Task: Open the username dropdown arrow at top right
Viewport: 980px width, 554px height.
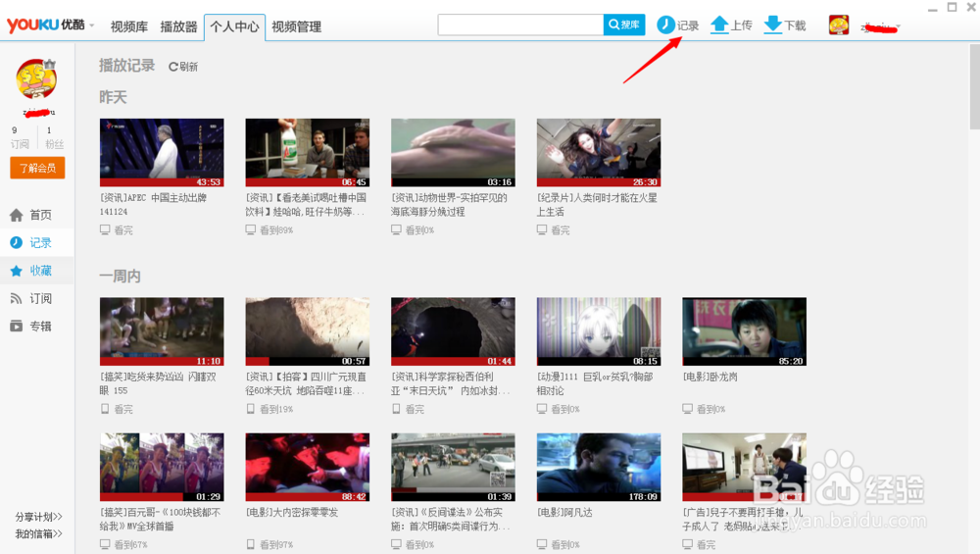Action: 898,26
